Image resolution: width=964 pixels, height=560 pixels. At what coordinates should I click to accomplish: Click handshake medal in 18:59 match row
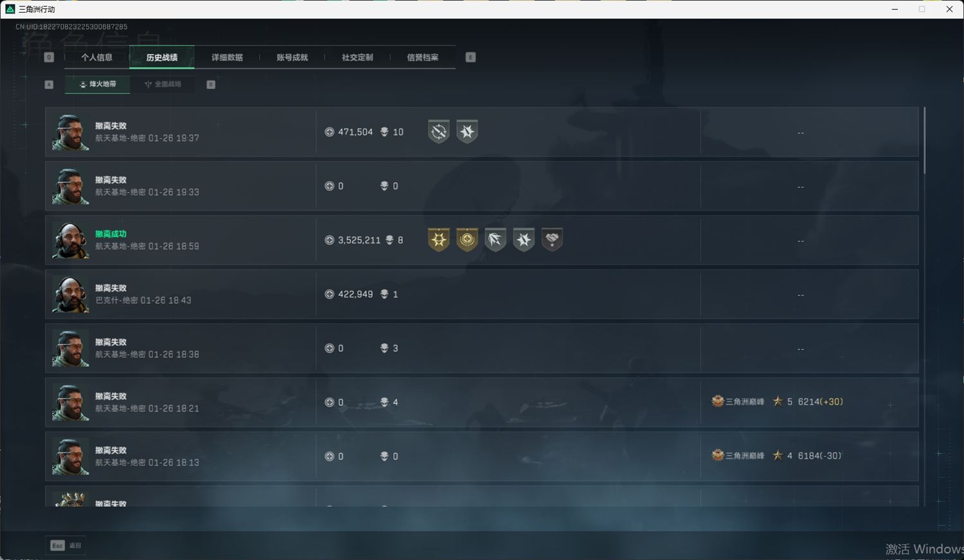552,240
